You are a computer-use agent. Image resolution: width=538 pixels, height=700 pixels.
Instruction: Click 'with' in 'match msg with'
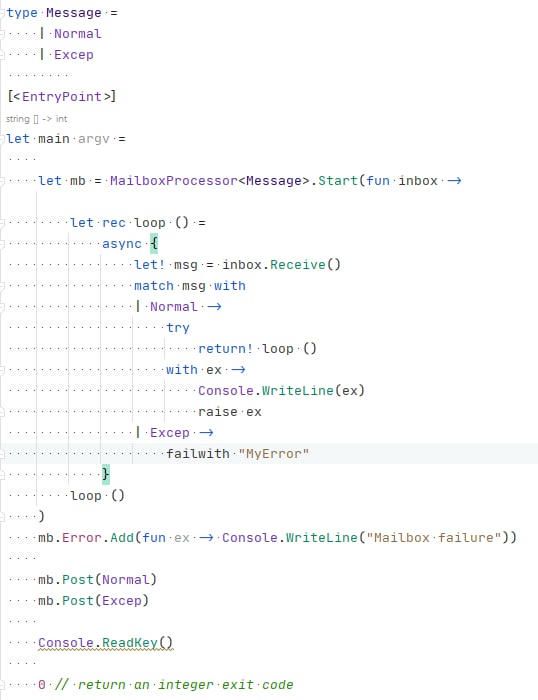tap(229, 286)
